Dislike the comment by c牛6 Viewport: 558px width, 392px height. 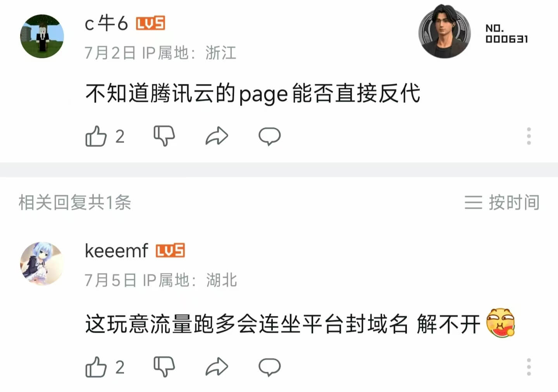[x=164, y=136]
